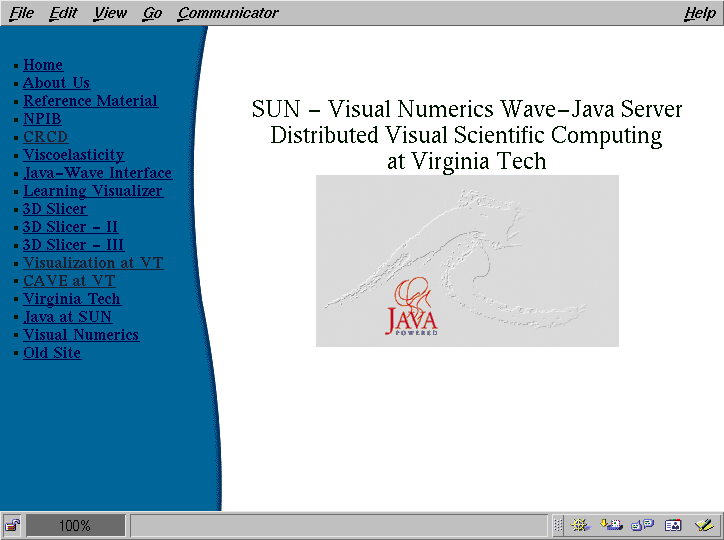Screen dimensions: 724x540
Task: Open the Java-Wave Interface link
Action: (97, 173)
